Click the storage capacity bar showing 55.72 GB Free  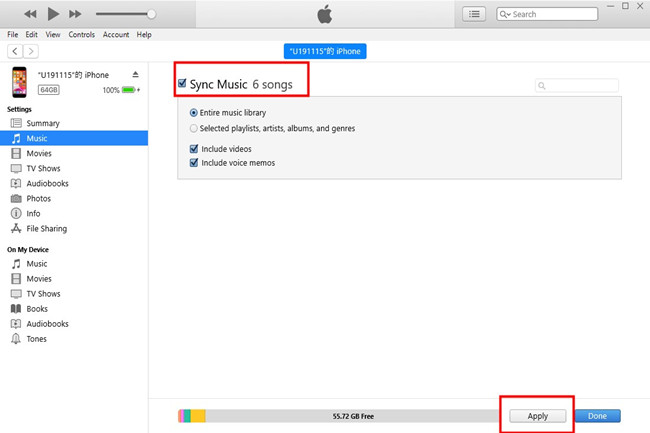(339, 416)
